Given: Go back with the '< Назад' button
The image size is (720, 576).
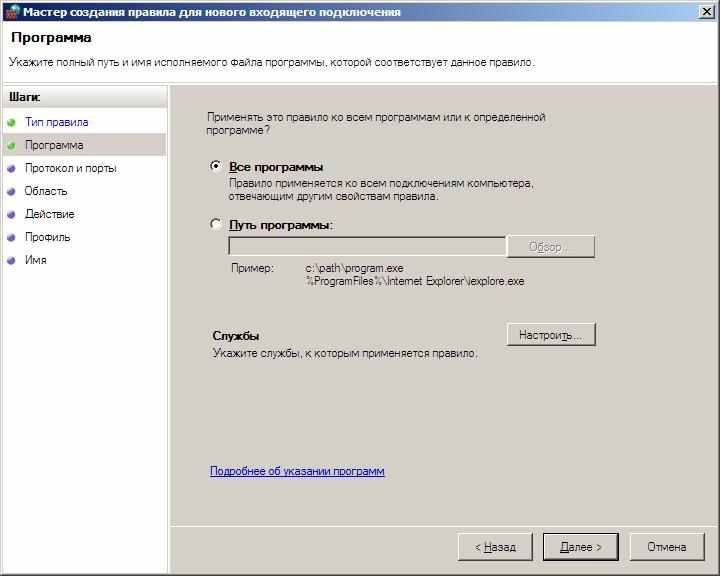Looking at the screenshot, I should tap(495, 547).
